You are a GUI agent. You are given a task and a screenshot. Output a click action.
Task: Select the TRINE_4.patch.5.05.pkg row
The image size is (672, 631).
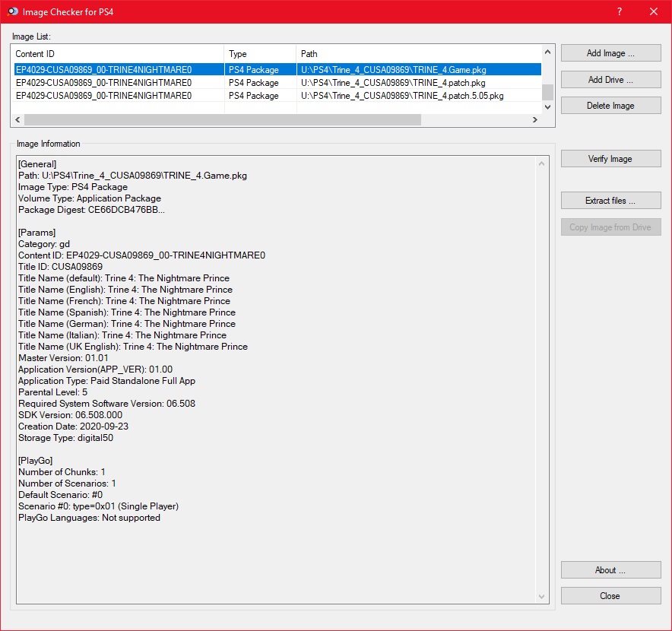coord(277,95)
